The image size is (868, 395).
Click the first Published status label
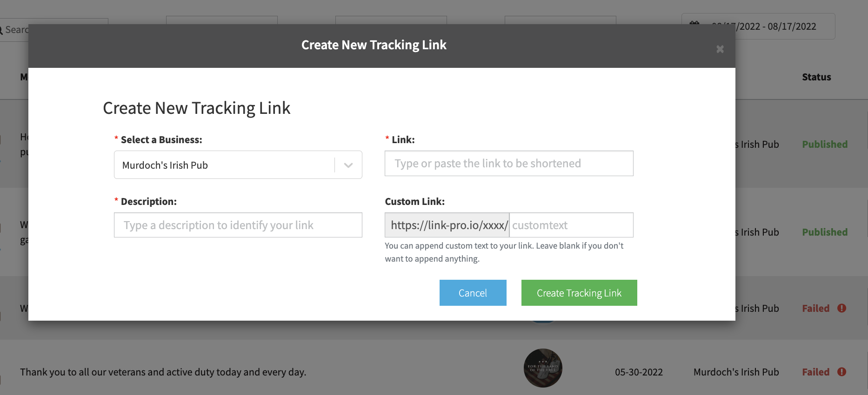click(x=825, y=144)
